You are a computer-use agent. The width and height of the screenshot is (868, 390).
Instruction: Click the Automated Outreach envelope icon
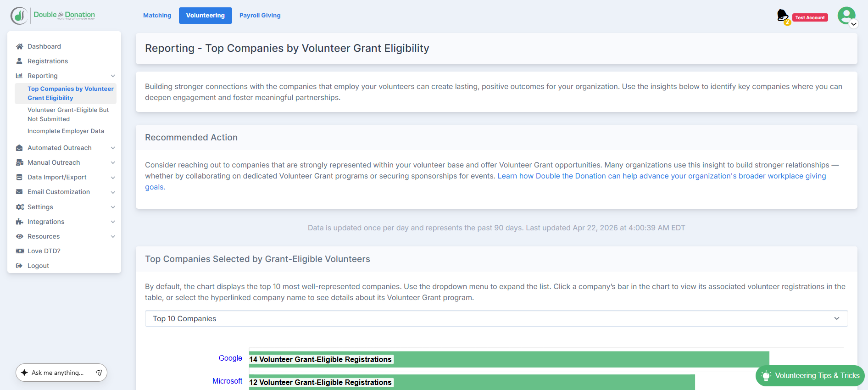(19, 148)
